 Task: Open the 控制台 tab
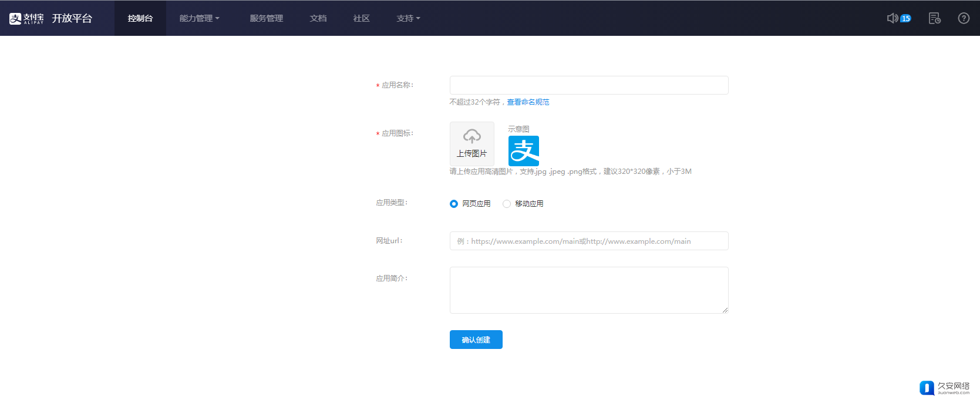pos(140,18)
